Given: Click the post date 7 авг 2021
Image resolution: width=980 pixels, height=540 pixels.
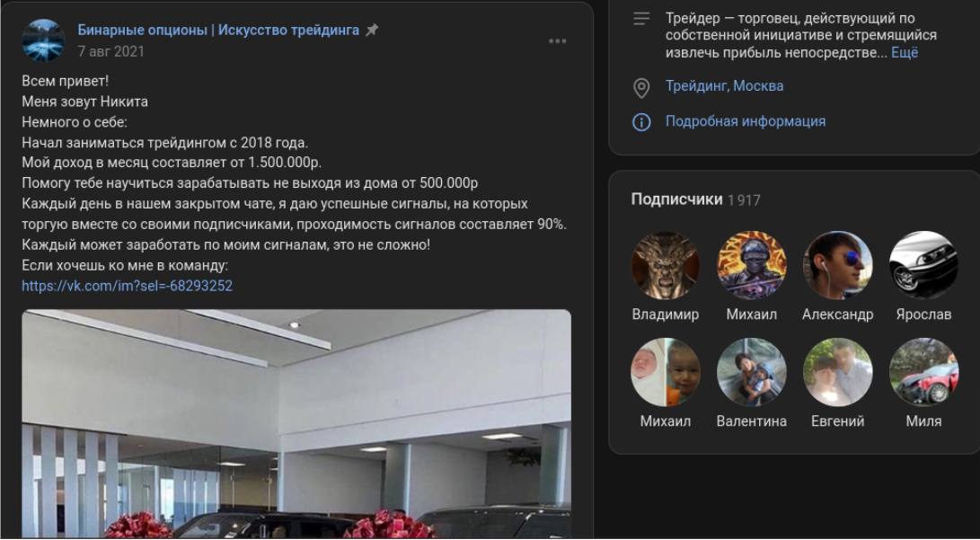Looking at the screenshot, I should tap(110, 51).
